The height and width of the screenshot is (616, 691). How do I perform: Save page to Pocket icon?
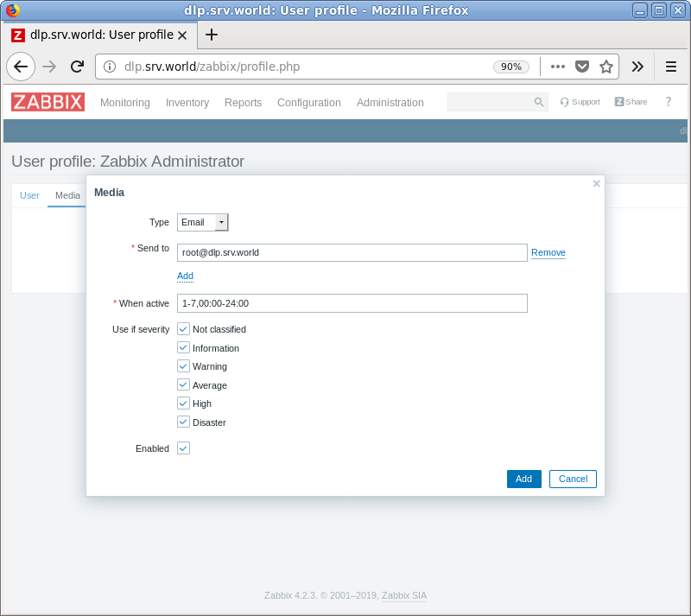pyautogui.click(x=582, y=67)
